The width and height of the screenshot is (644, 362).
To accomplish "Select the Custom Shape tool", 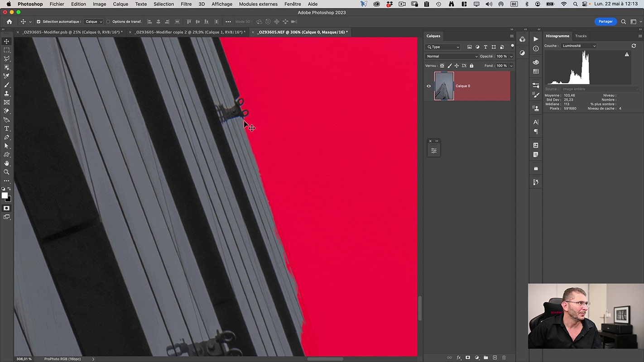I will click(x=6, y=155).
